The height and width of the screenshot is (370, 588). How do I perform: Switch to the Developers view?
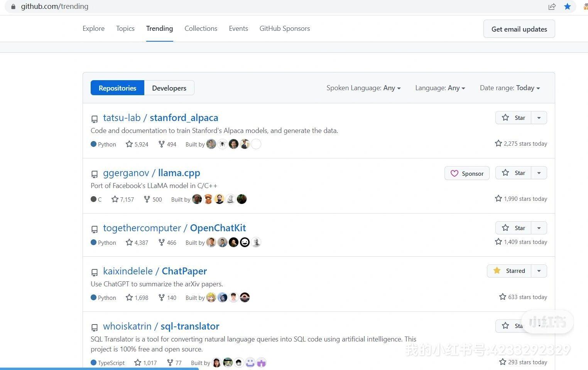click(169, 88)
